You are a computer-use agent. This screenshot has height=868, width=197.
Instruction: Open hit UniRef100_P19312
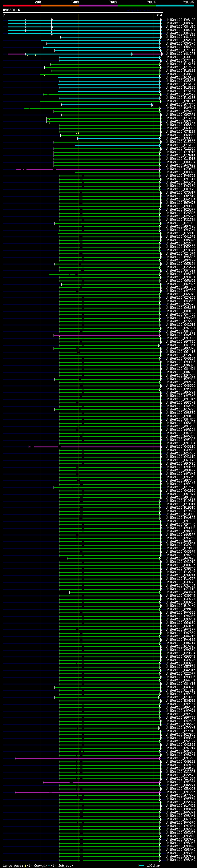[180, 501]
